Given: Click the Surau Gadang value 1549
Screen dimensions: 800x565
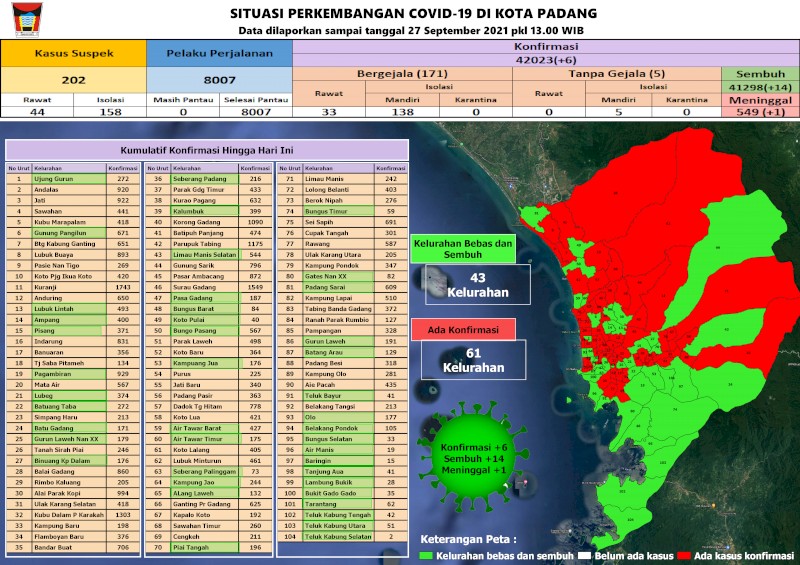Looking at the screenshot, I should tap(255, 287).
